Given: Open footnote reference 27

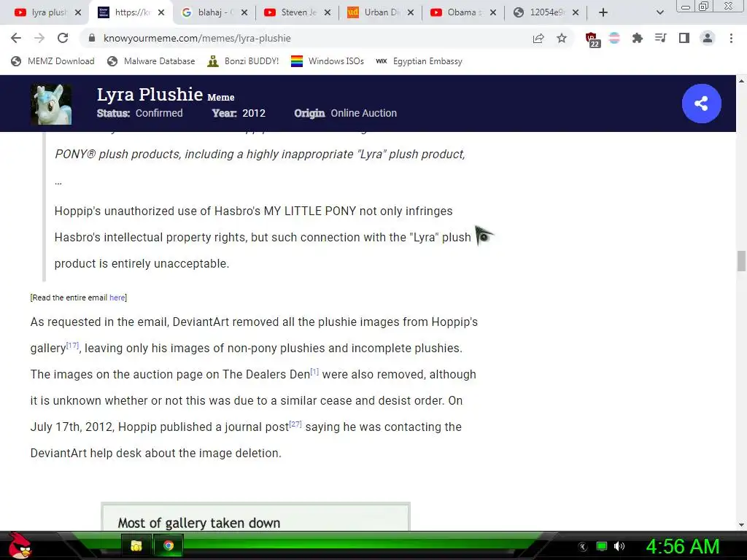Looking at the screenshot, I should (295, 424).
